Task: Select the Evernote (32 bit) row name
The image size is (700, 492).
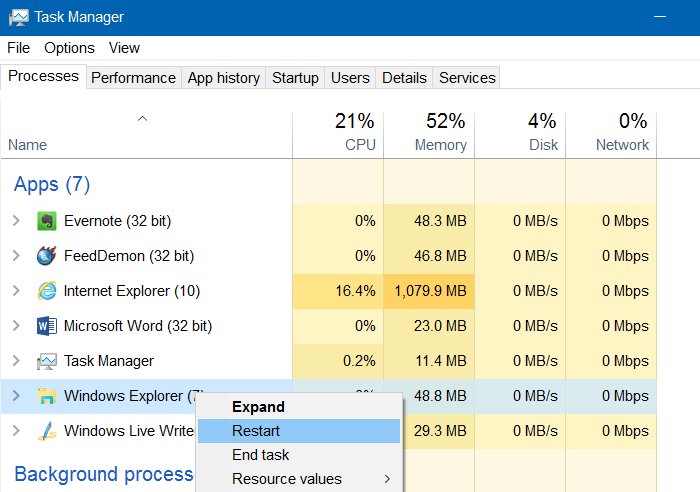Action: click(x=117, y=221)
